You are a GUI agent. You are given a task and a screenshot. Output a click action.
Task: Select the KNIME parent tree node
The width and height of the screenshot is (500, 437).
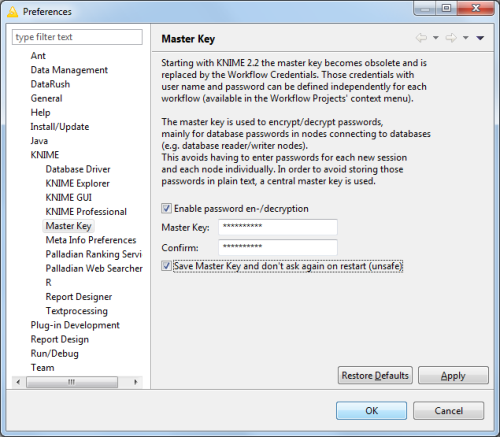tap(45, 155)
